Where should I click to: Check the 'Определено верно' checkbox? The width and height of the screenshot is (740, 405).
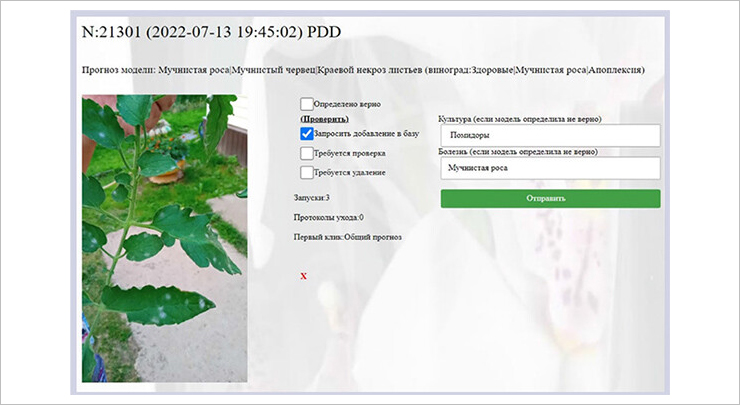pyautogui.click(x=307, y=104)
